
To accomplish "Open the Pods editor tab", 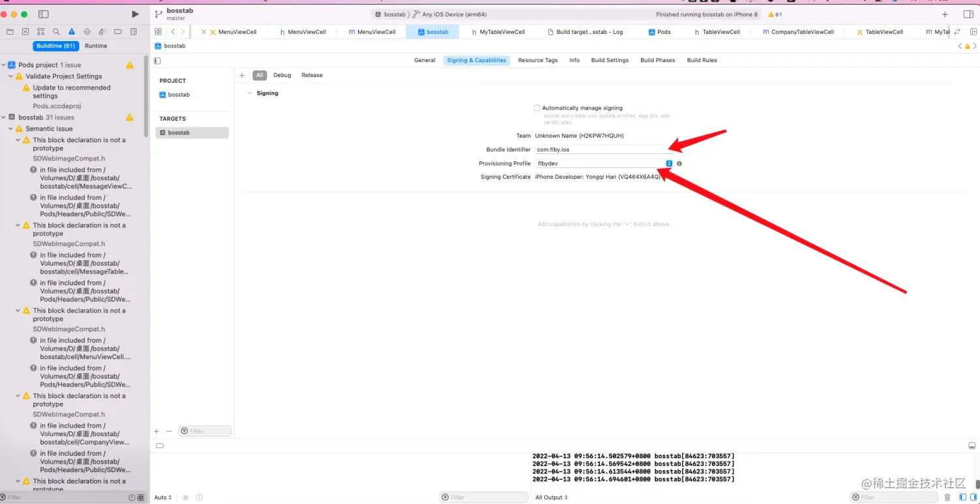I will point(660,32).
